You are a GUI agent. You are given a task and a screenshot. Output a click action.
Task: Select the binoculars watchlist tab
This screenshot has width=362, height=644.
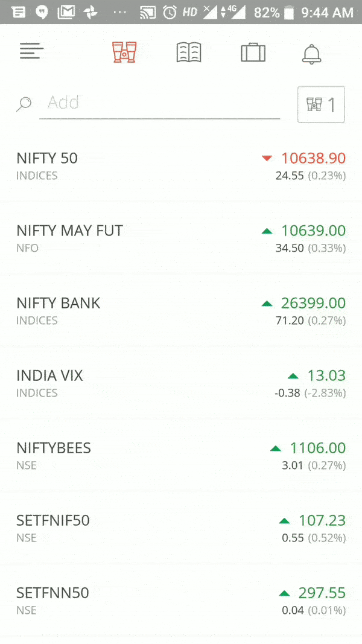click(x=124, y=53)
